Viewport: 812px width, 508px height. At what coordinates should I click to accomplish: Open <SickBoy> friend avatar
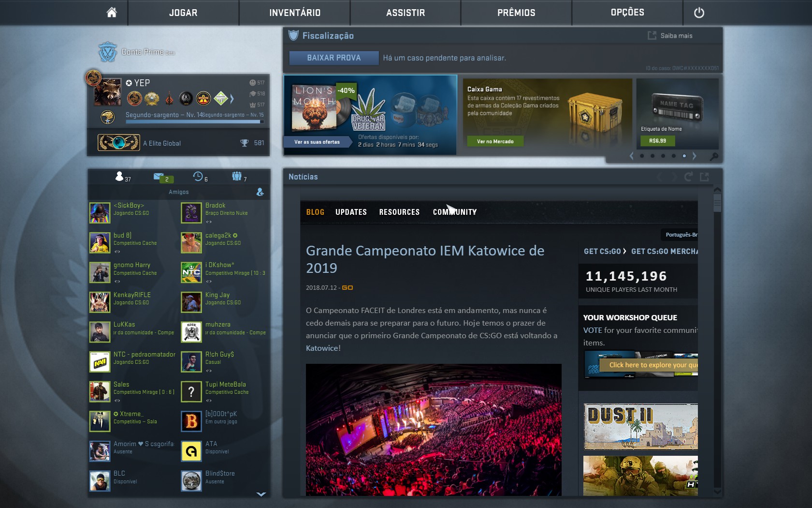coord(100,213)
